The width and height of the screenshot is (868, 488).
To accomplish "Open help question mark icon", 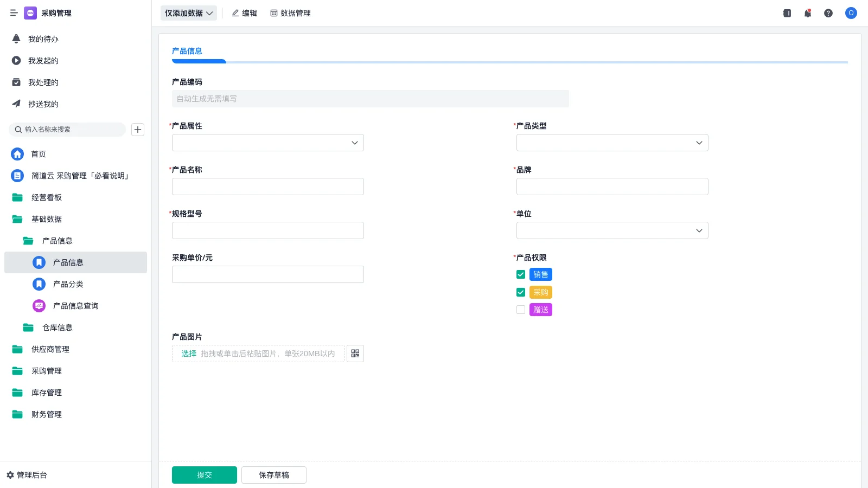I will tap(828, 13).
